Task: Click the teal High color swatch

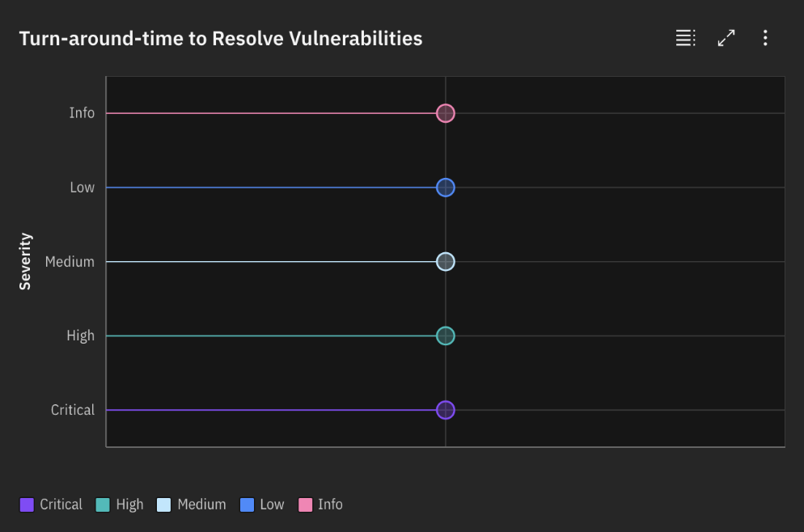Action: point(103,505)
